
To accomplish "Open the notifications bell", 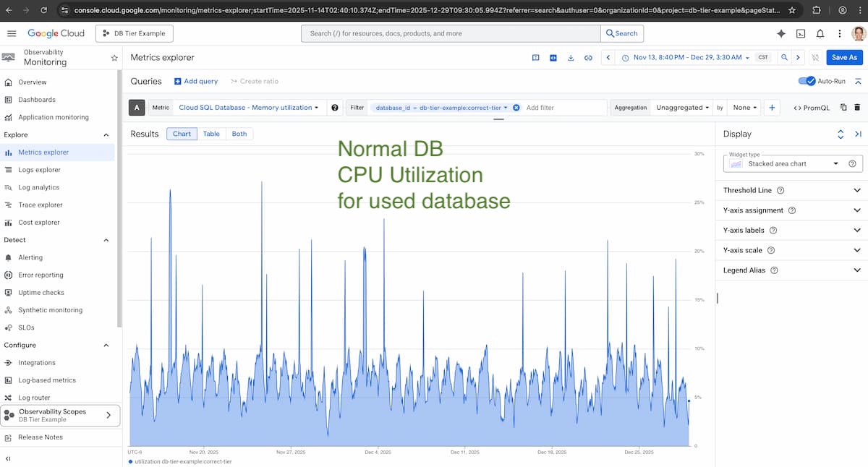I will click(x=820, y=33).
